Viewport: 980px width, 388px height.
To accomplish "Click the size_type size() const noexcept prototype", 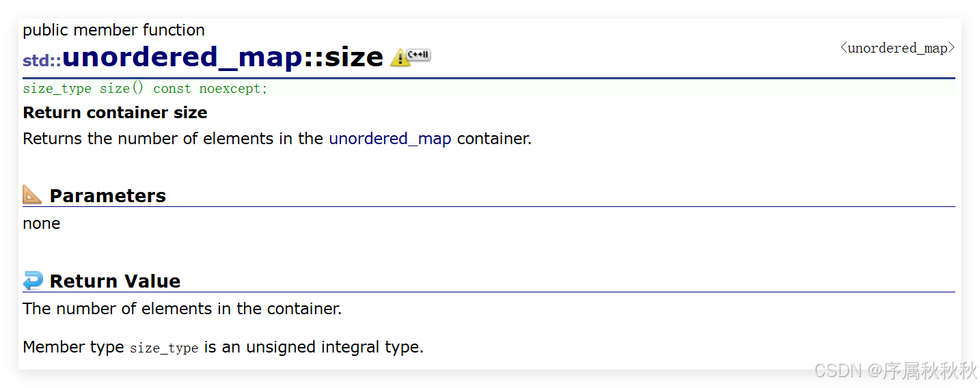I will point(145,89).
